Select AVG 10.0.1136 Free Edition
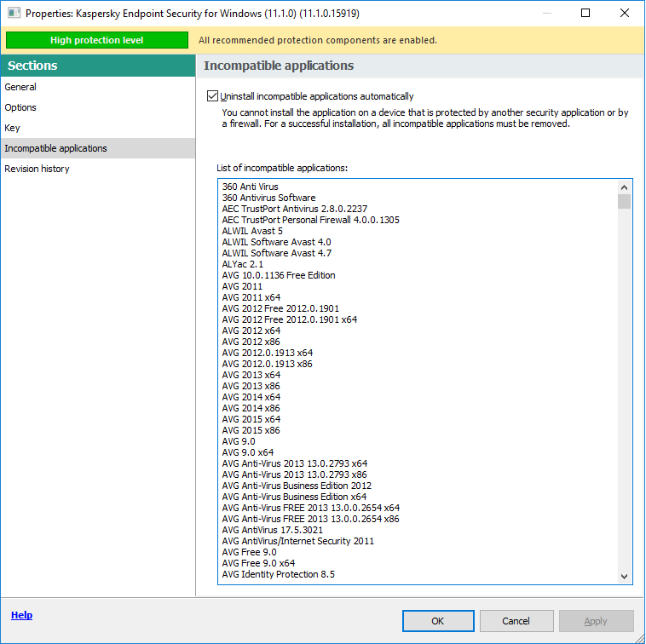This screenshot has width=646, height=644. [279, 275]
